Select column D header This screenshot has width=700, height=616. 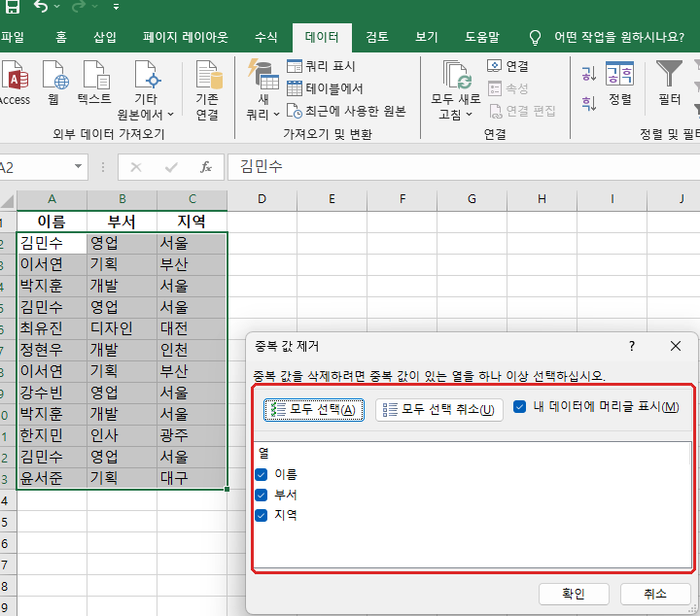pyautogui.click(x=262, y=199)
